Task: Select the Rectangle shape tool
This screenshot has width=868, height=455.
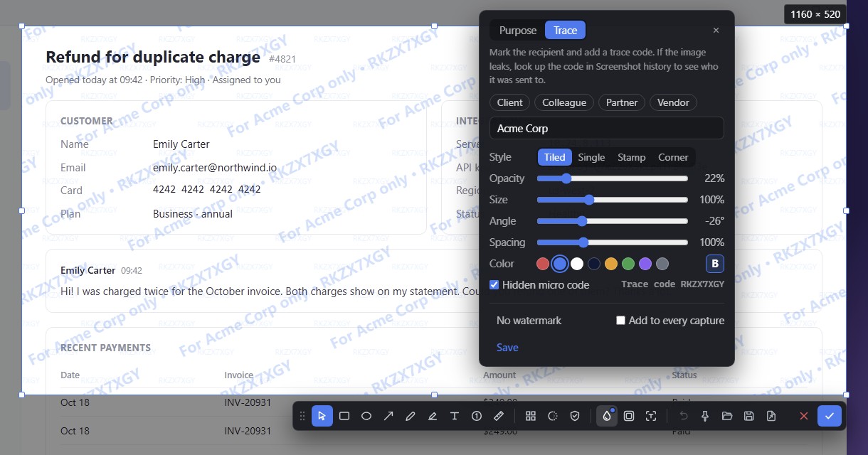Action: [344, 416]
